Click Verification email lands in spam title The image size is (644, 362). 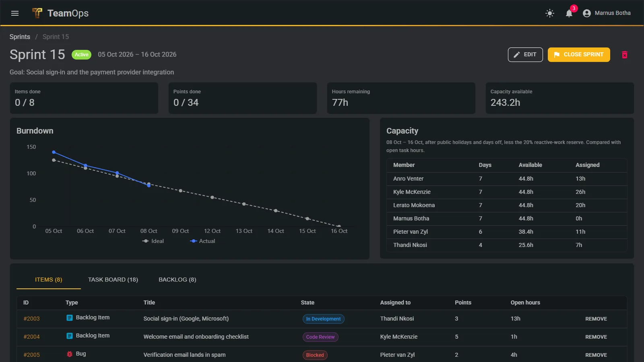(184, 355)
